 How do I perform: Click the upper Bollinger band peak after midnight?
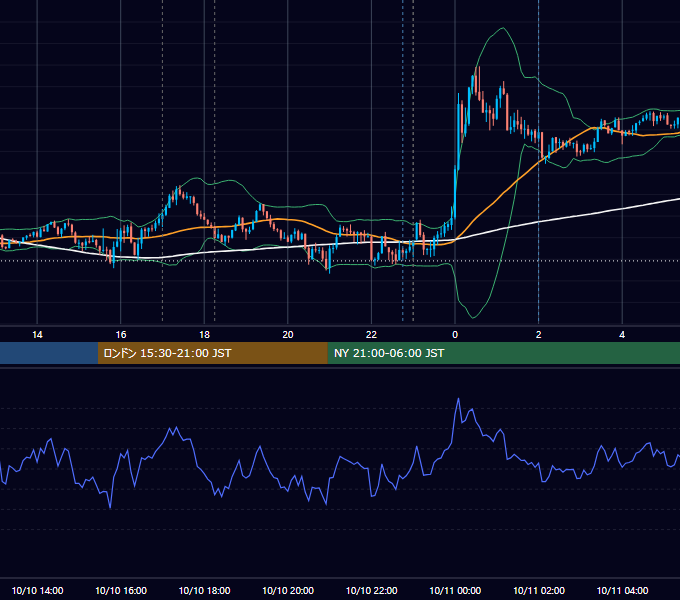pos(503,28)
